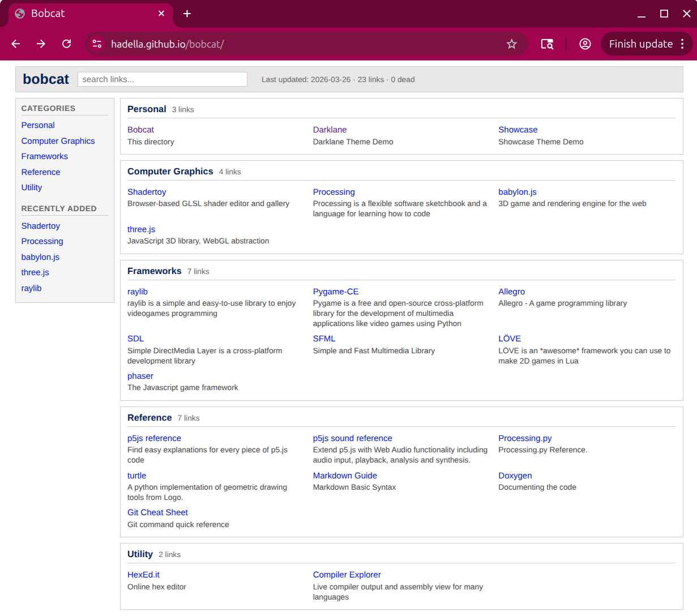This screenshot has height=616, width=697.
Task: Open raylib from Recently Added
Action: click(x=31, y=288)
